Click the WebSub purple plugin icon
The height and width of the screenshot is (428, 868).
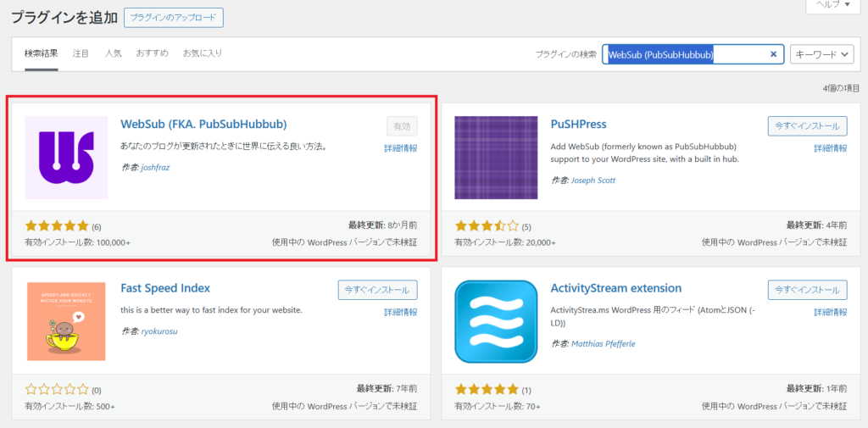(x=66, y=158)
